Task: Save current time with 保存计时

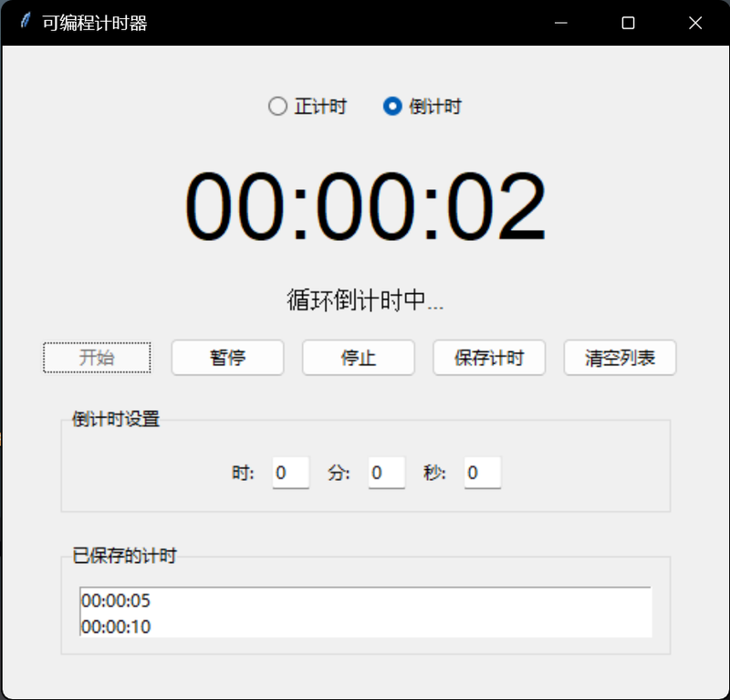Action: (489, 358)
